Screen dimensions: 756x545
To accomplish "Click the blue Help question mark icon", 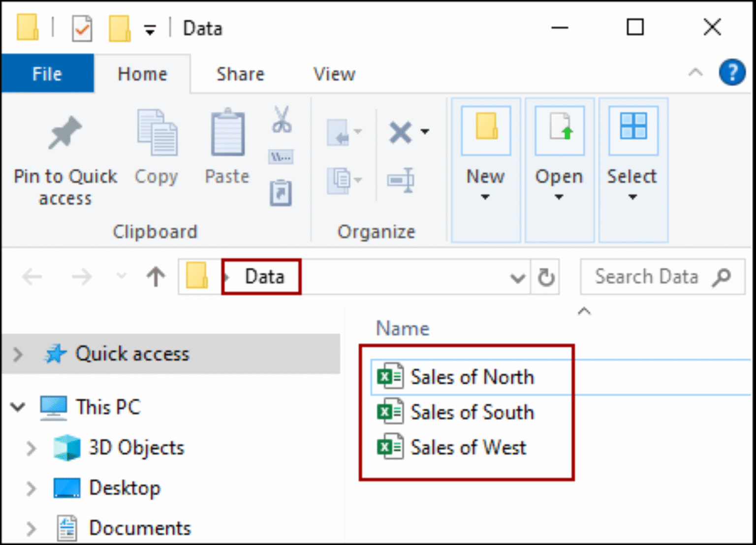I will (732, 73).
